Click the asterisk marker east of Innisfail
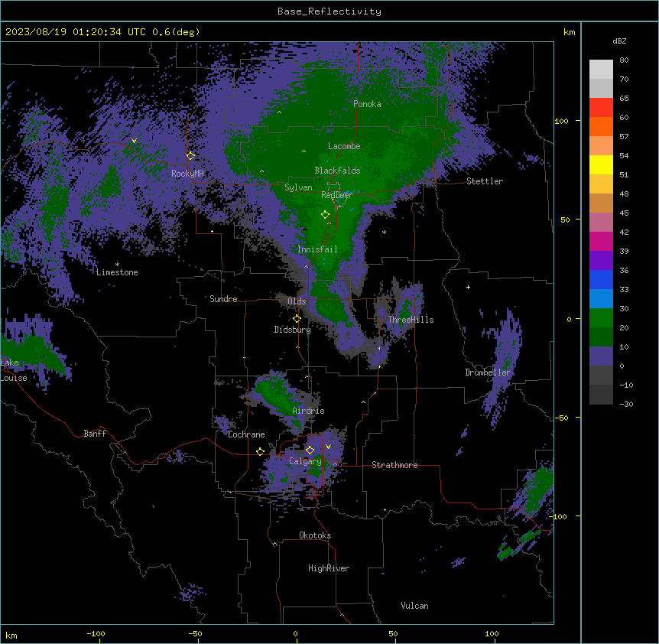This screenshot has height=644, width=659. (x=384, y=232)
